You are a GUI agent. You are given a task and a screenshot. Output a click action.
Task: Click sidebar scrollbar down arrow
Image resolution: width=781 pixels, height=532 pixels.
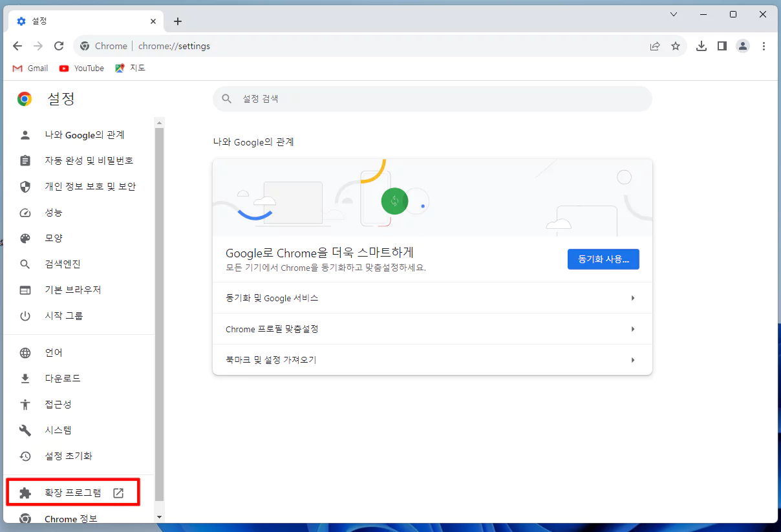[x=160, y=518]
